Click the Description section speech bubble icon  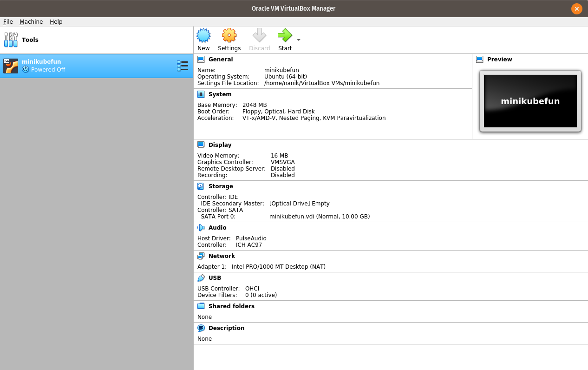coord(201,328)
